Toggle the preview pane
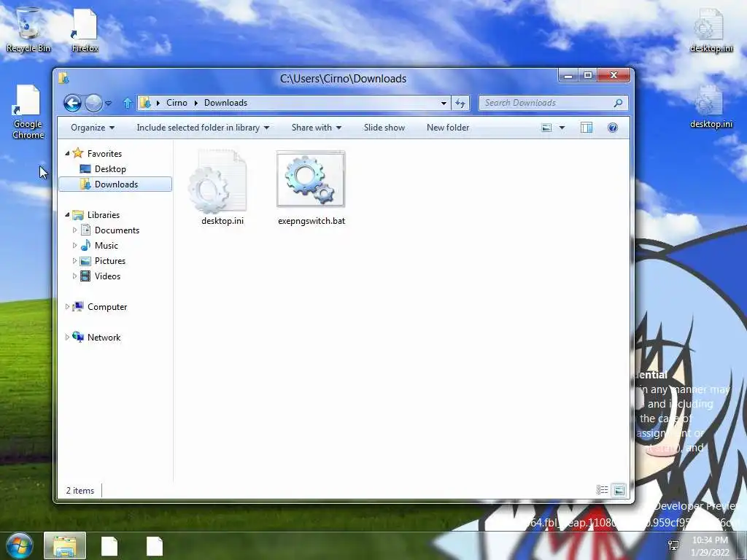 [x=587, y=128]
